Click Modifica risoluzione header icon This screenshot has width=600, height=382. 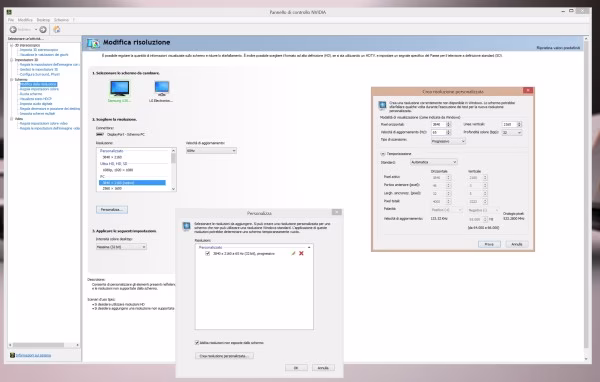(93, 43)
